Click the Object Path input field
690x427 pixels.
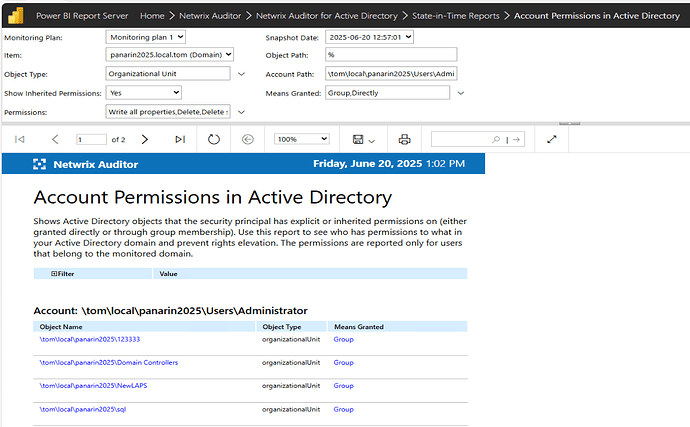point(391,55)
